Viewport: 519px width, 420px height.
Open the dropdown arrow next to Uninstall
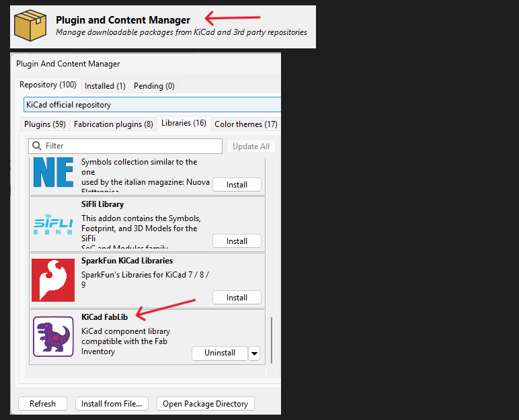pyautogui.click(x=254, y=353)
